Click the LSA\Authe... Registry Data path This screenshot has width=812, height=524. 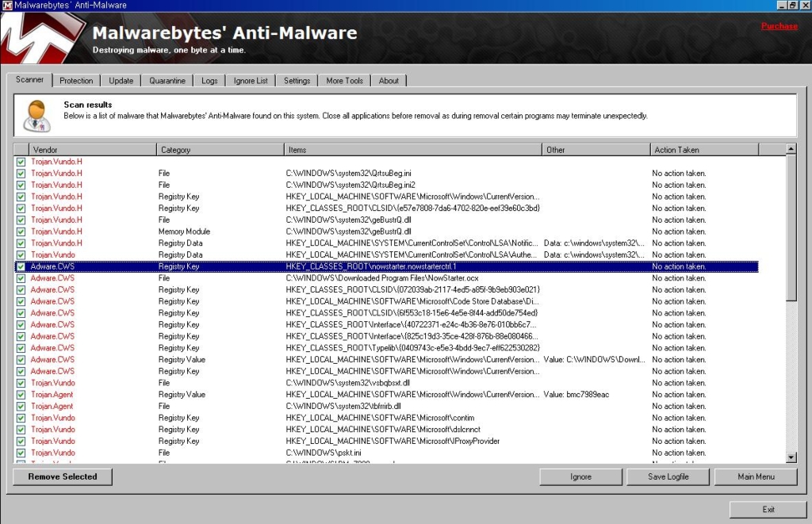412,254
